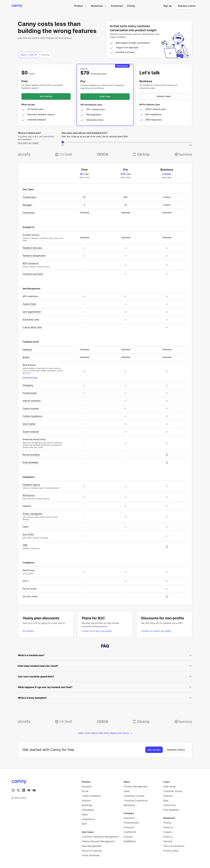The height and width of the screenshot is (868, 210).
Task: Expand FAQ 'What happens if I go over my tracked user limit?'
Action: (x=105, y=687)
